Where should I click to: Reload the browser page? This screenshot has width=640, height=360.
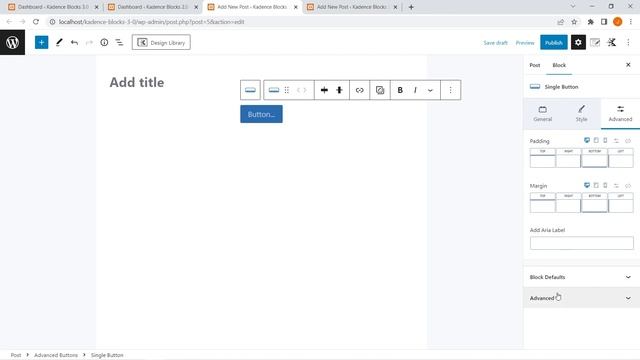[36, 22]
